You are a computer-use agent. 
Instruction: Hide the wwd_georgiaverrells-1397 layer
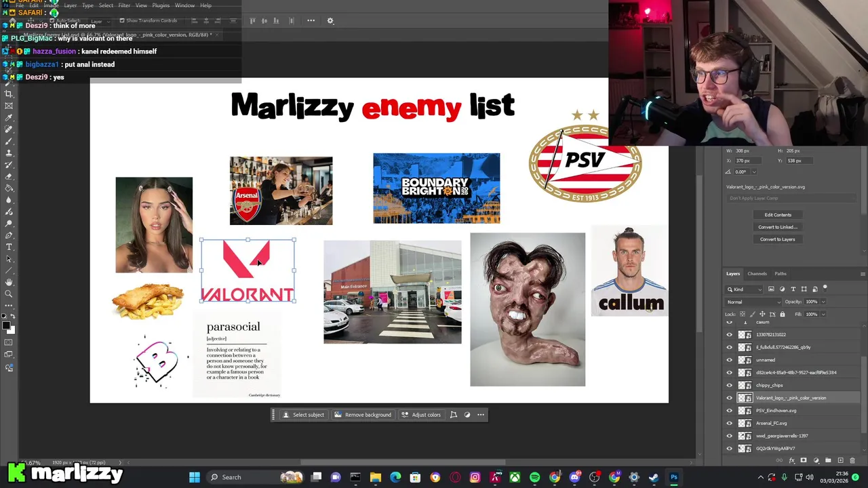click(x=730, y=436)
